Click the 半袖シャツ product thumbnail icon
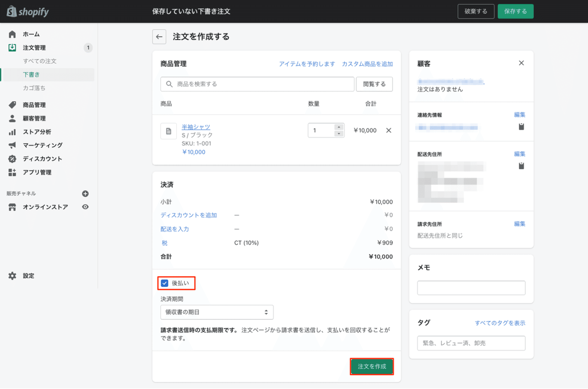This screenshot has height=389, width=588. click(x=169, y=131)
